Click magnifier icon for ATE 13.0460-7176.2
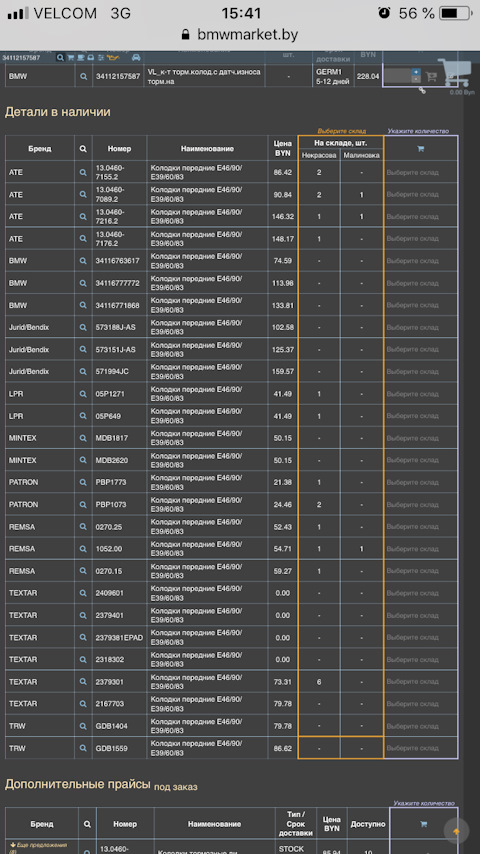480x854 pixels. pos(83,239)
